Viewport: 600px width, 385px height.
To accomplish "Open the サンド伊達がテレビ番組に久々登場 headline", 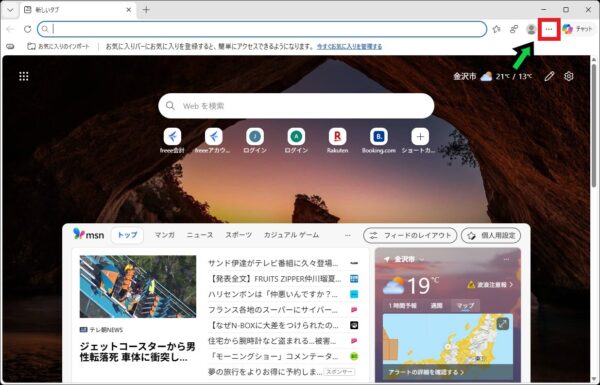I will point(273,263).
